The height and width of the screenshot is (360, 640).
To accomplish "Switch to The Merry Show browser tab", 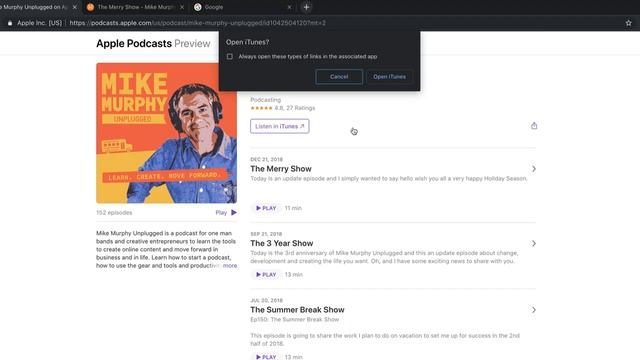I will (x=136, y=7).
